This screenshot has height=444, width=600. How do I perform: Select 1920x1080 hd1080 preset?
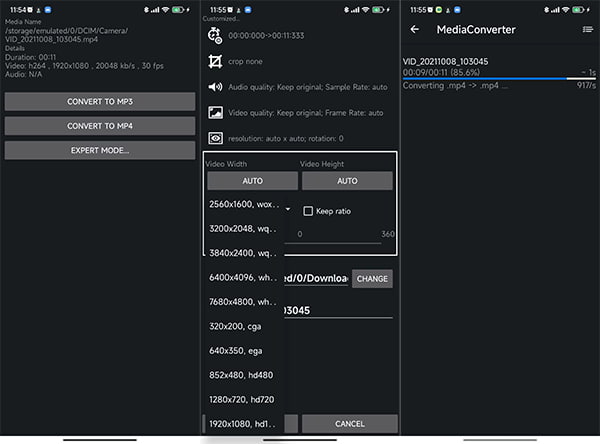(243, 424)
